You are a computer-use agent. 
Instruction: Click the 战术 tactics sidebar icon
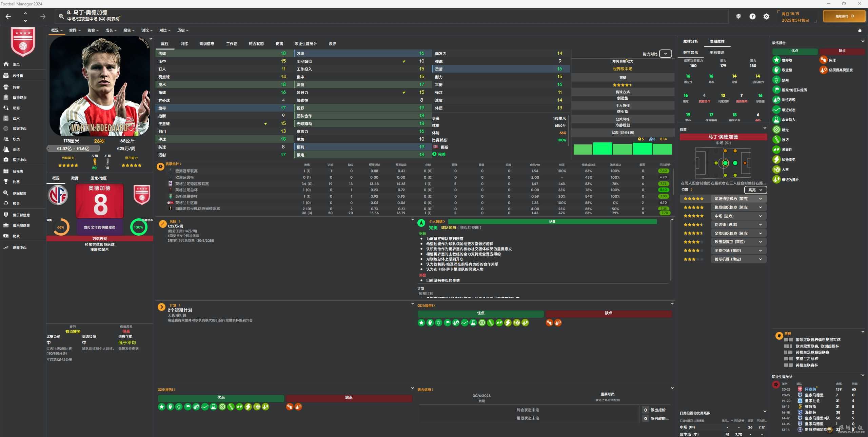(x=6, y=118)
